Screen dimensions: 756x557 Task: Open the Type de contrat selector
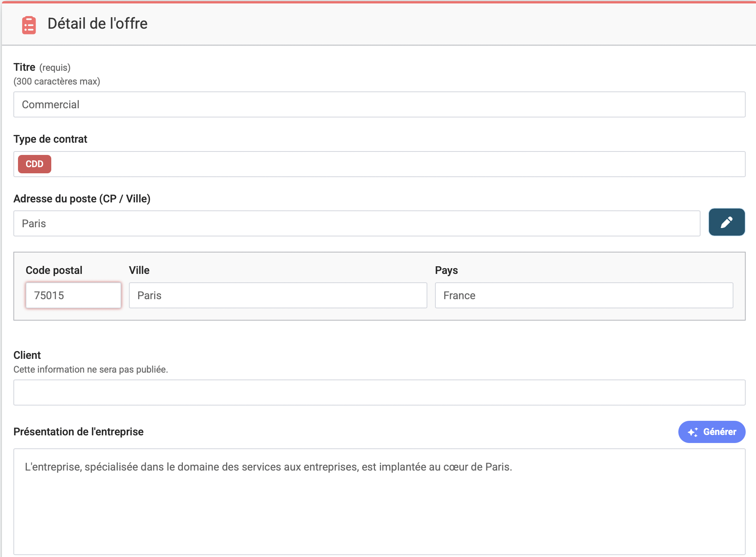click(398, 164)
